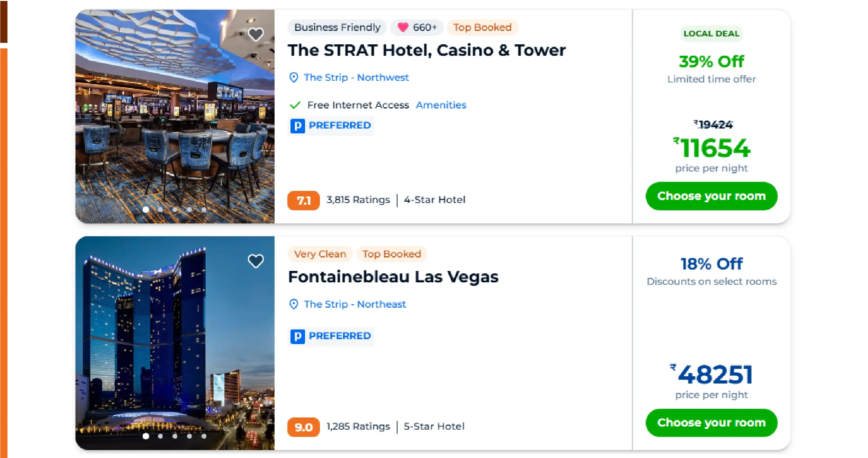Expand Amenities for The STRAT Hotel
The image size is (868, 458).
coord(441,105)
